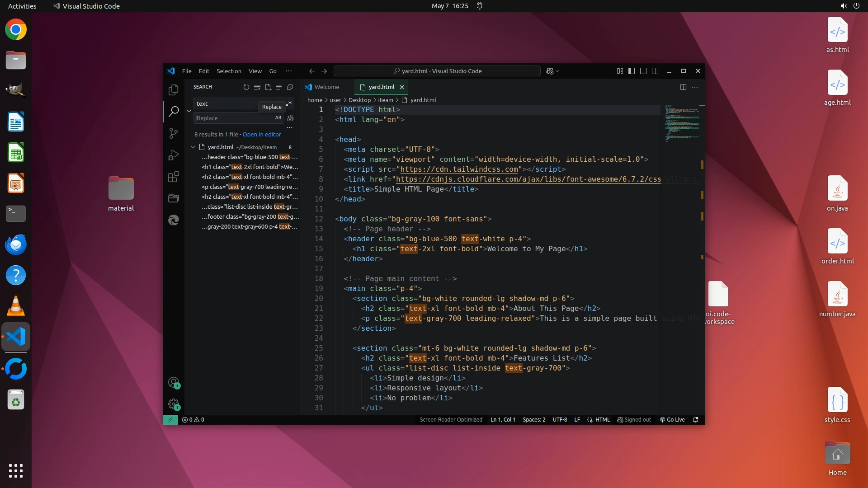Click the Open in editor link
This screenshot has height=488, width=868.
click(261, 134)
